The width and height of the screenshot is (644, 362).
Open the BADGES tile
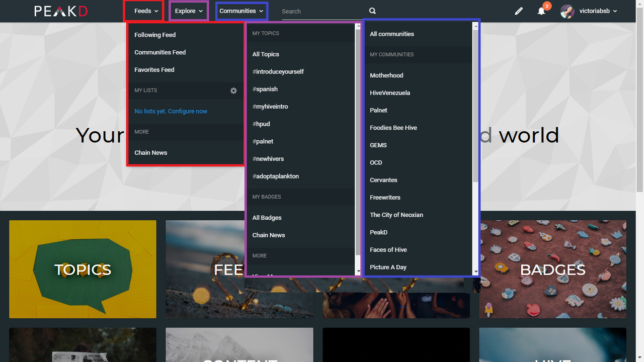(x=552, y=269)
